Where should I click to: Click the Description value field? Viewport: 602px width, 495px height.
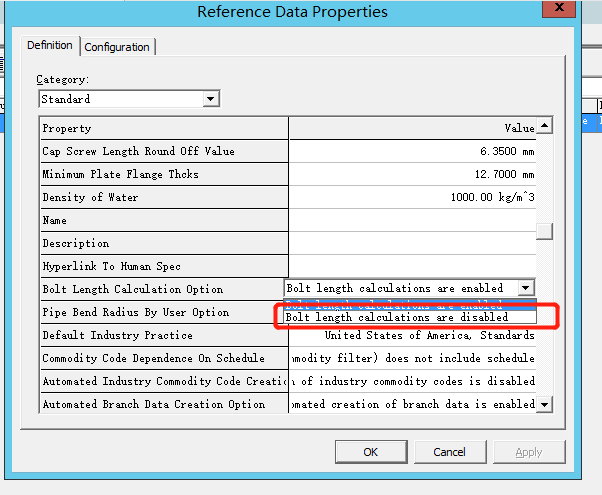click(412, 243)
